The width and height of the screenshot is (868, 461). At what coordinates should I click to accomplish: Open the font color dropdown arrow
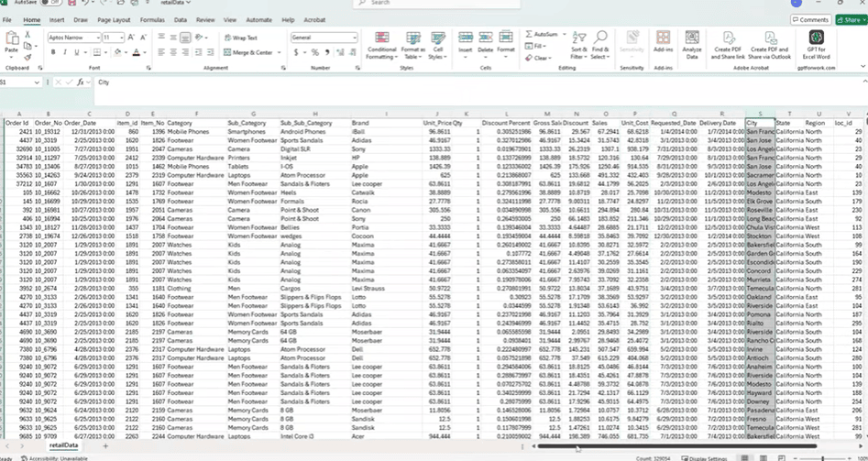coord(145,52)
